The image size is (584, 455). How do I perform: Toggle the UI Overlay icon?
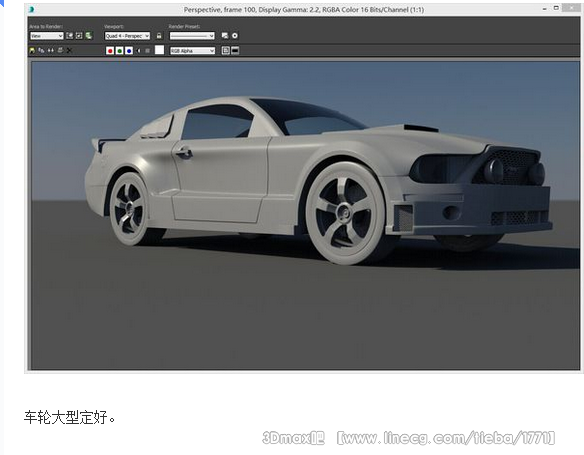coord(225,51)
